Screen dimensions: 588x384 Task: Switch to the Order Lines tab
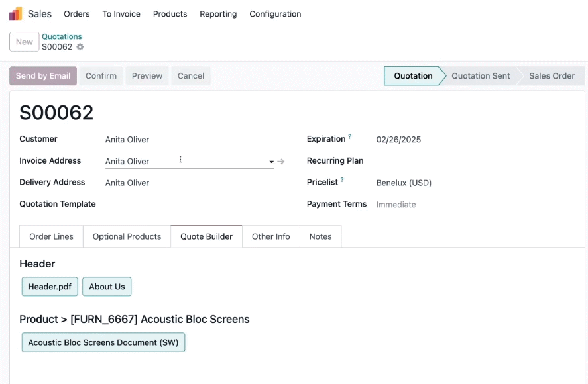point(51,236)
